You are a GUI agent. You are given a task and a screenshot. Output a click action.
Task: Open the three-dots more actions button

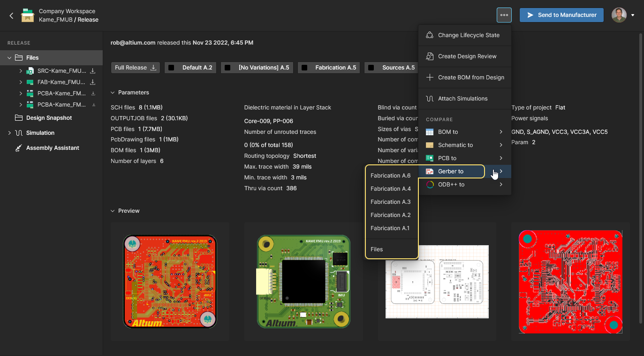(504, 15)
